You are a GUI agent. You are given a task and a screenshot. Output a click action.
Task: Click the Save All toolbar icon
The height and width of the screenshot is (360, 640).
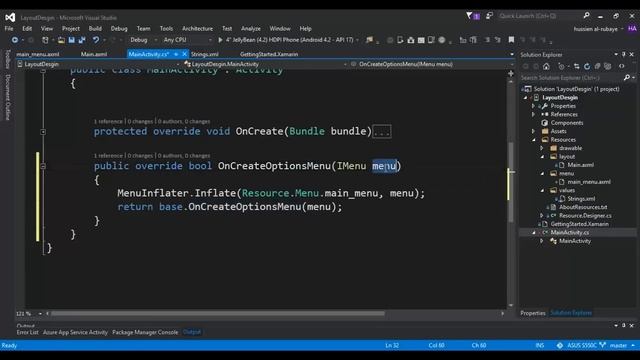82,40
